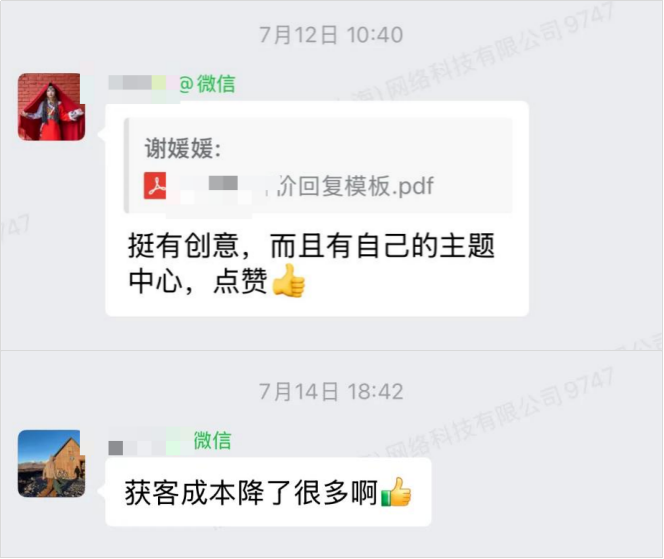This screenshot has width=664, height=559.
Task: Click the divider line between the two chats
Action: click(x=332, y=350)
